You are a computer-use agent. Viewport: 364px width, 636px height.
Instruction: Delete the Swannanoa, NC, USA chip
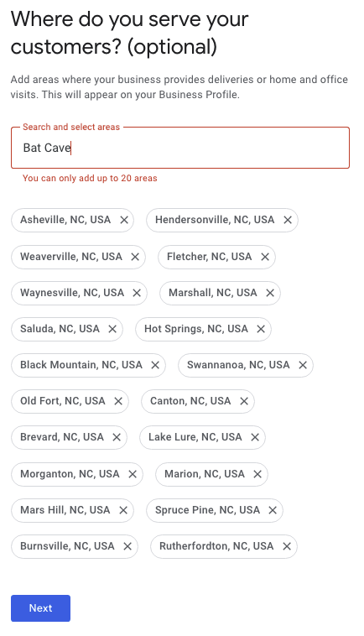tap(303, 365)
